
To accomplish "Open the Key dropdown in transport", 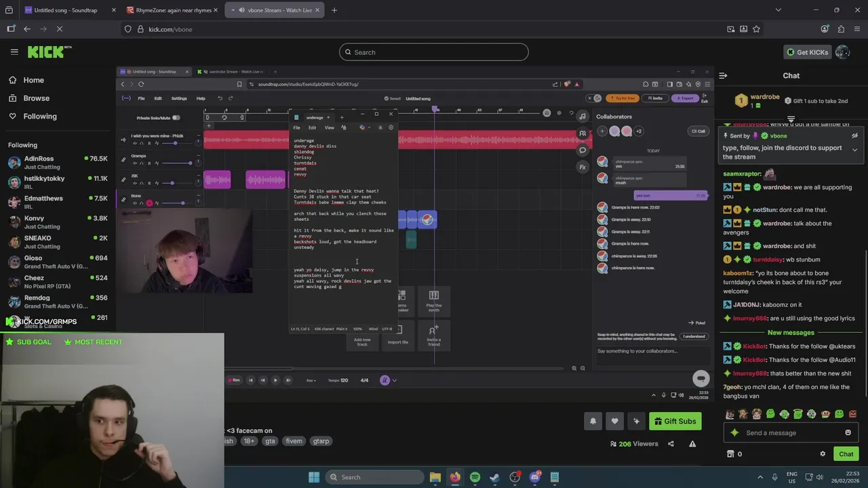I will point(311,380).
